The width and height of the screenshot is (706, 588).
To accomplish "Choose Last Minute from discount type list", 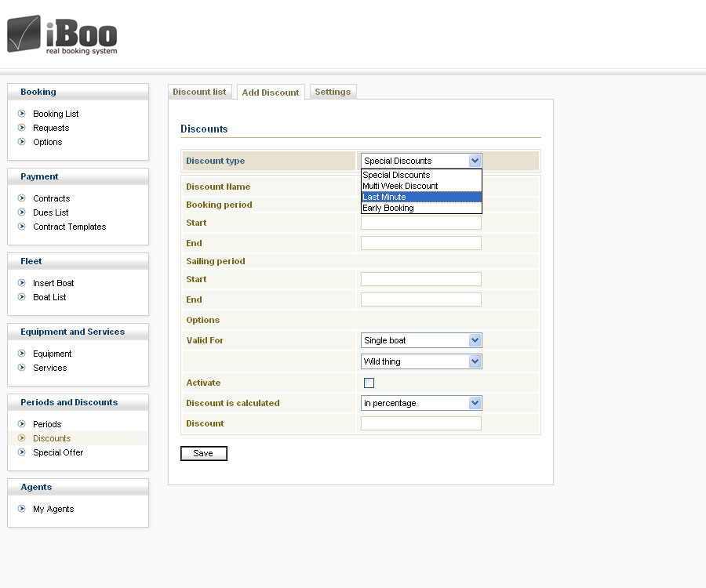I will pyautogui.click(x=420, y=197).
